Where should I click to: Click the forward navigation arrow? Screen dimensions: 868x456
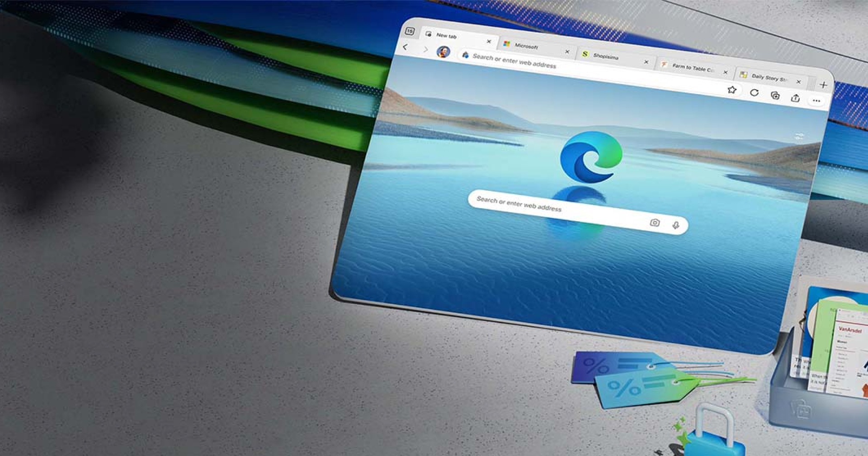tap(425, 49)
